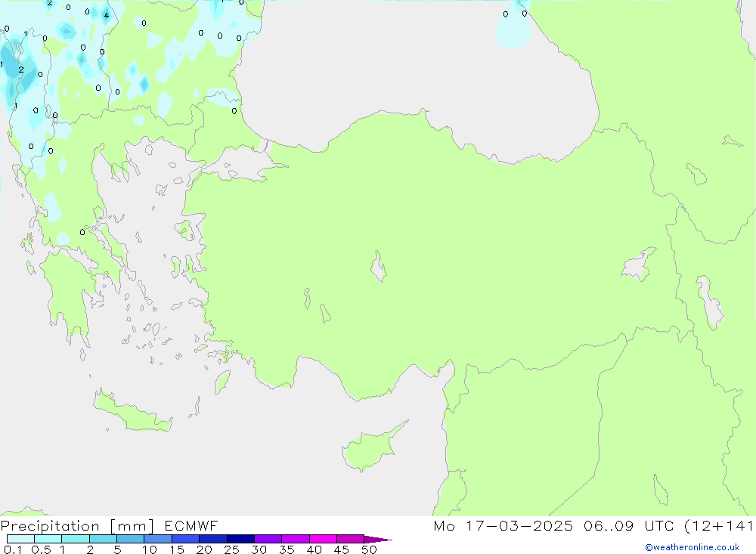This screenshot has height=554, width=756.
Task: Click the "40" legend scale label
Action: click(314, 549)
